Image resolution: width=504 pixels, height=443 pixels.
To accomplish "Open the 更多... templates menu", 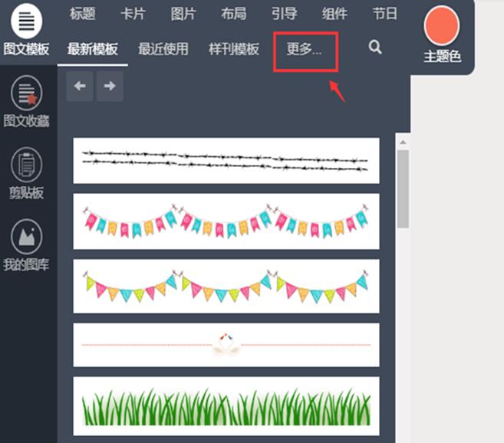I will 304,49.
